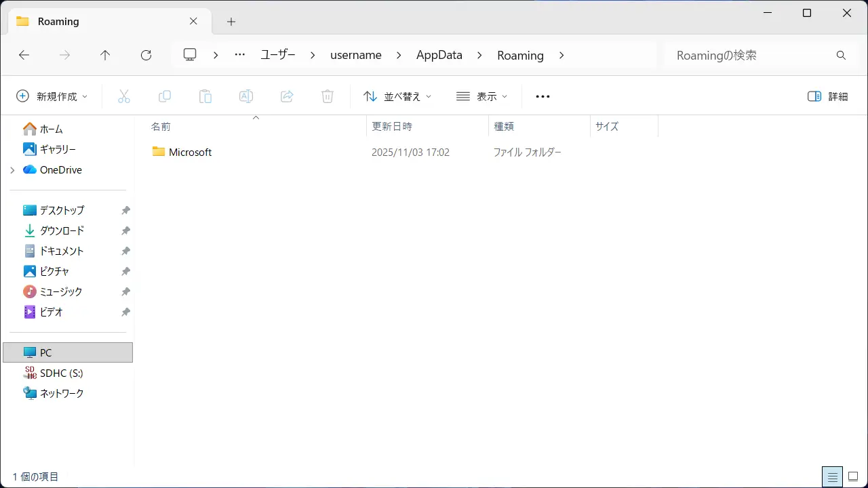
Task: Click the Back navigation arrow
Action: coord(24,56)
